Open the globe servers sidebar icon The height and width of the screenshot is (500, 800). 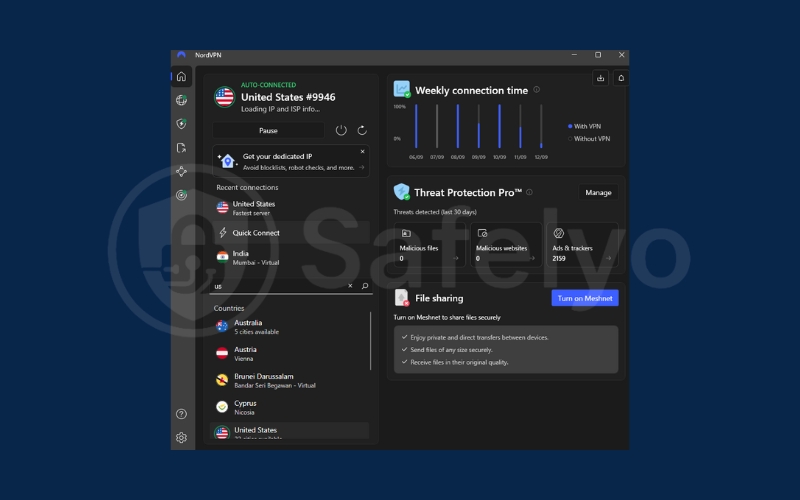181,100
